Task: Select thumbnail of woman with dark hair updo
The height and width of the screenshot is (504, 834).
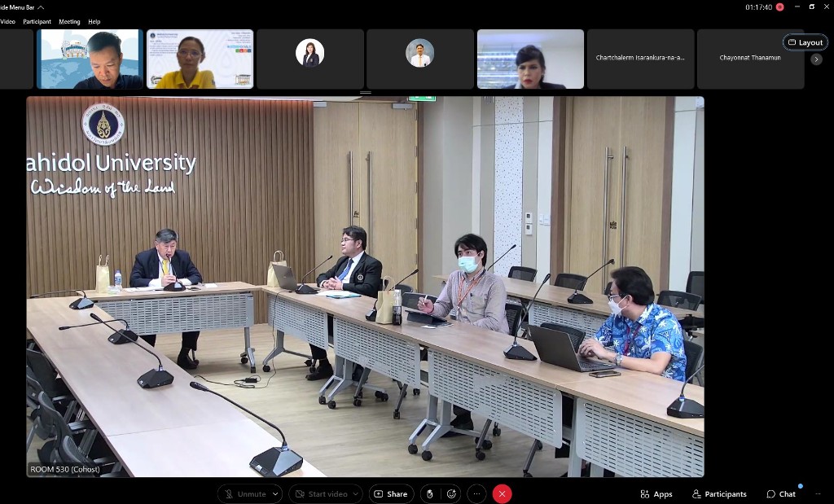Action: tap(530, 59)
